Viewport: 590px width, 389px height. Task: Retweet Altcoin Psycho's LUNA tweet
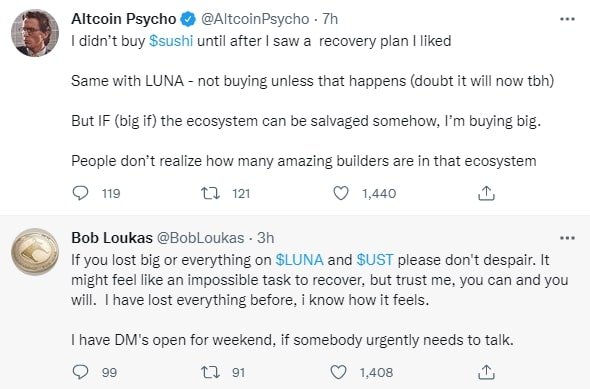pos(210,193)
